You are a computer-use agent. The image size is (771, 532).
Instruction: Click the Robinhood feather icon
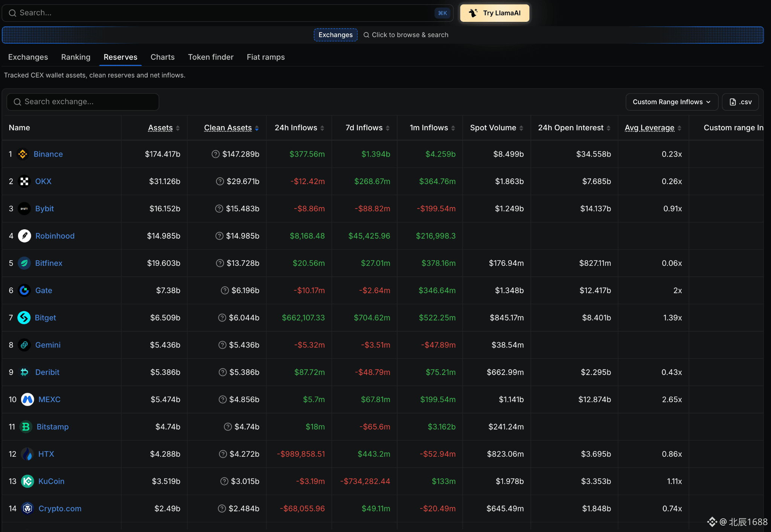coord(24,236)
